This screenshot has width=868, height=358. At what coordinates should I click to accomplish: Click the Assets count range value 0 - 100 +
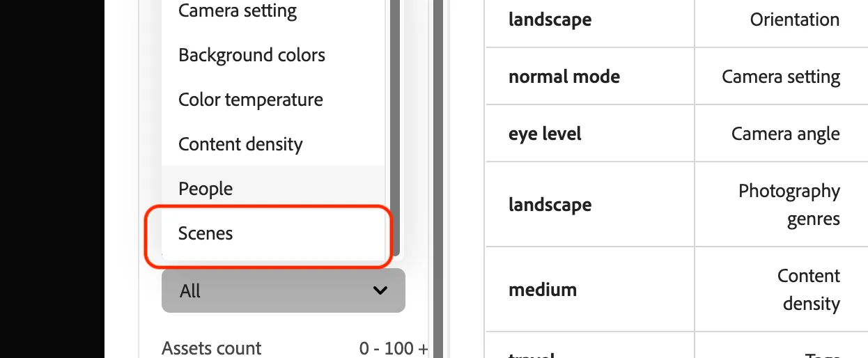pyautogui.click(x=394, y=348)
